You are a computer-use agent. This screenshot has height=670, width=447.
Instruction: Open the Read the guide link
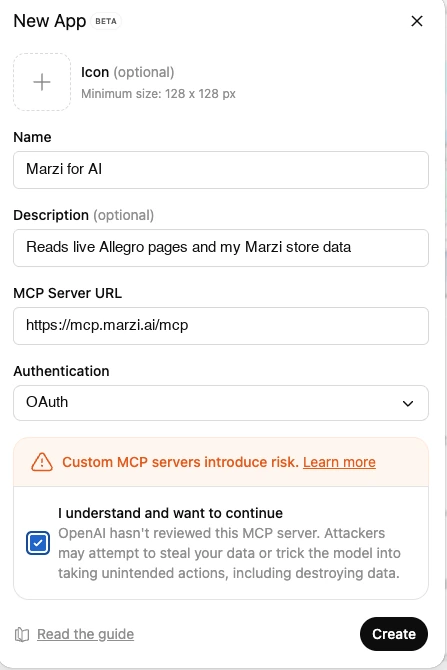(85, 634)
